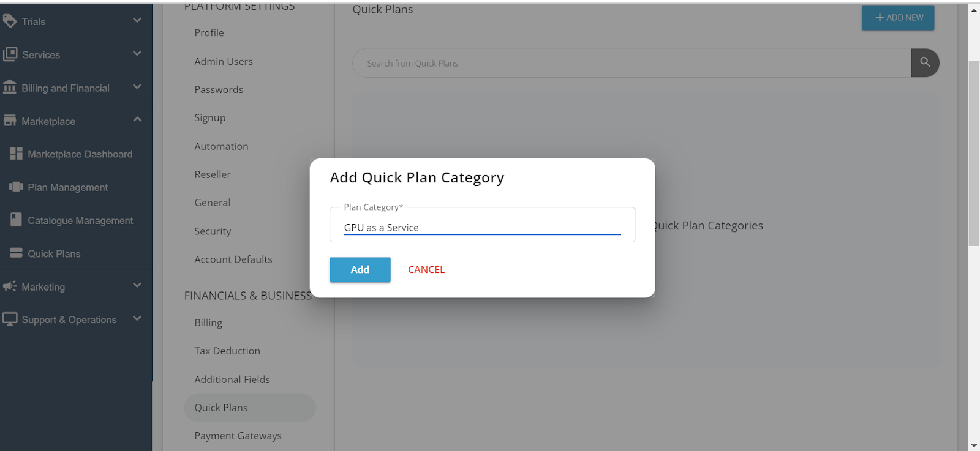Select the Trials tag icon
Viewport: 980px width, 451px height.
coord(9,21)
